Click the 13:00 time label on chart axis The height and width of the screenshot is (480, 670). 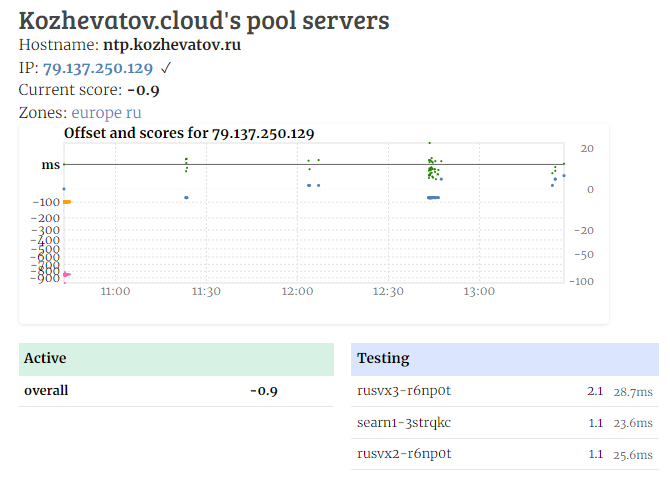pos(479,292)
